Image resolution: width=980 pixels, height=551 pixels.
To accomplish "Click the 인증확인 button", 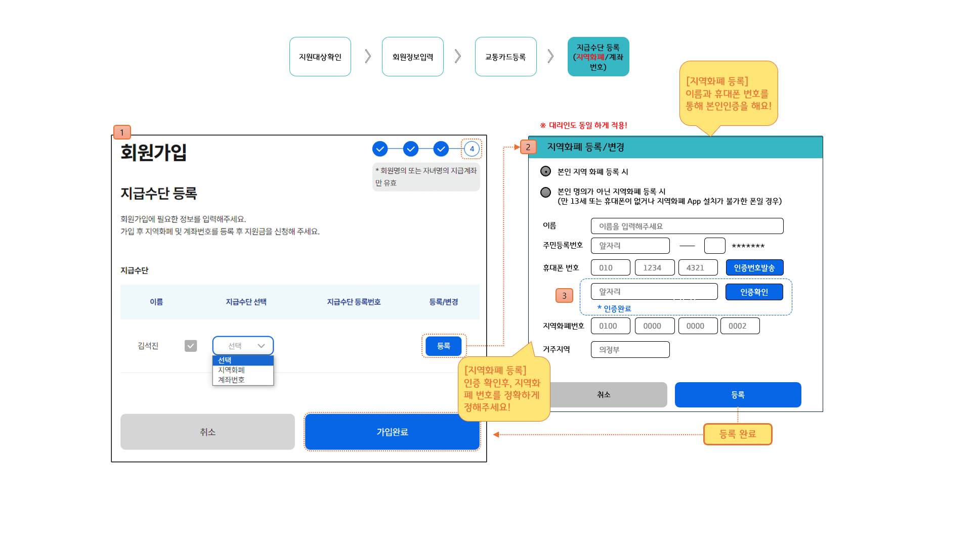I will [754, 292].
